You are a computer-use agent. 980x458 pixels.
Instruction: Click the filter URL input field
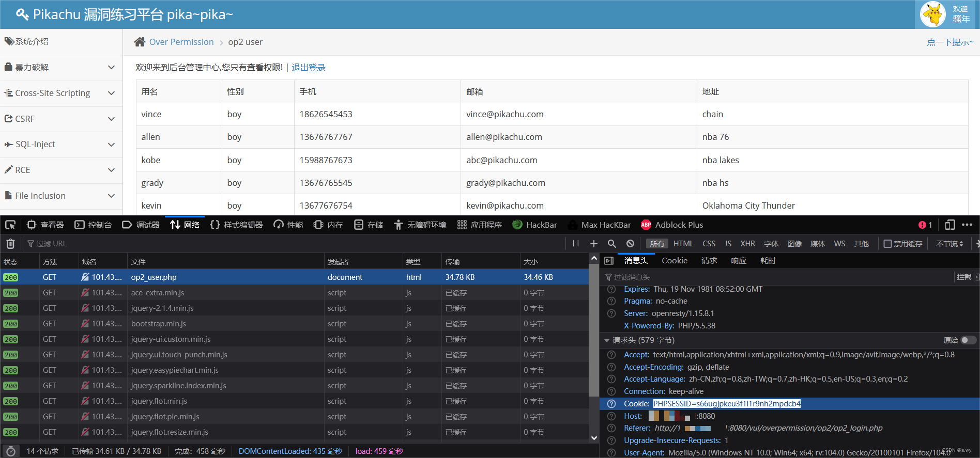295,244
